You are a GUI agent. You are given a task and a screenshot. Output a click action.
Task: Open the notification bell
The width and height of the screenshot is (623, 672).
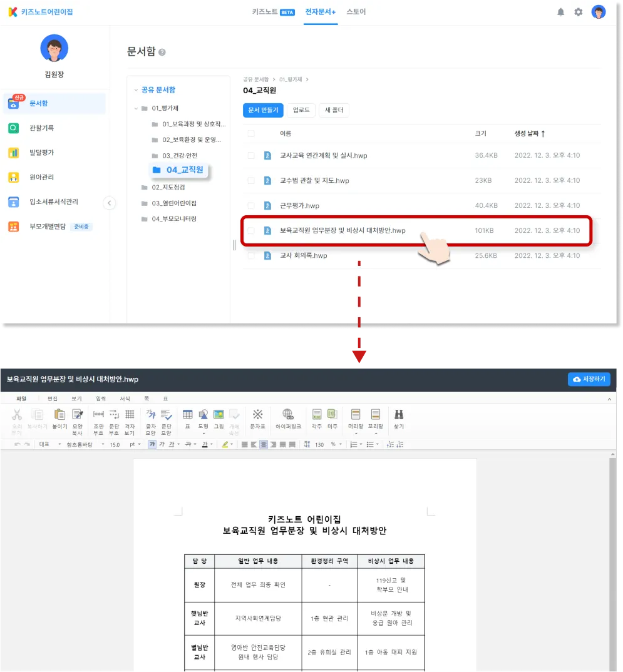click(560, 12)
